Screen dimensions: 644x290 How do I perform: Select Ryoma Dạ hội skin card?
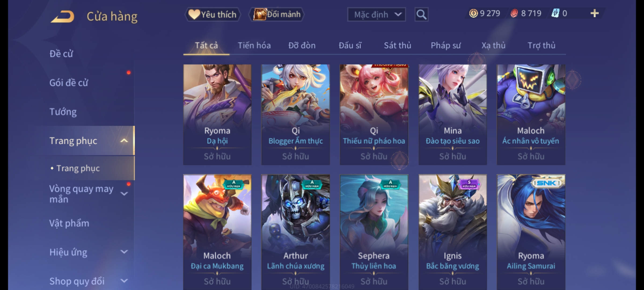pos(217,115)
